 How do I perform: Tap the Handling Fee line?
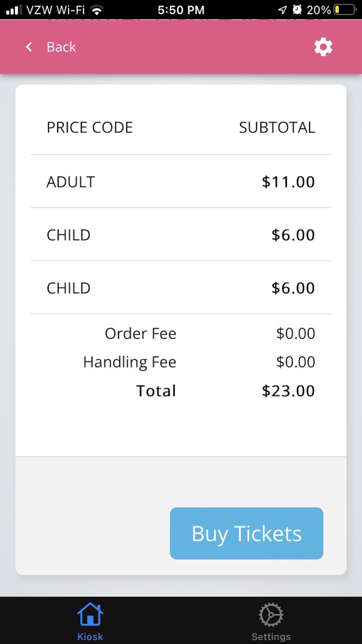point(130,362)
